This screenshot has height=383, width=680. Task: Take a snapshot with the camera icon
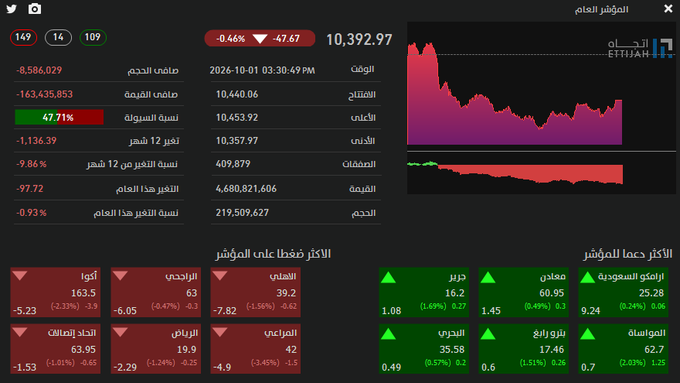click(34, 9)
